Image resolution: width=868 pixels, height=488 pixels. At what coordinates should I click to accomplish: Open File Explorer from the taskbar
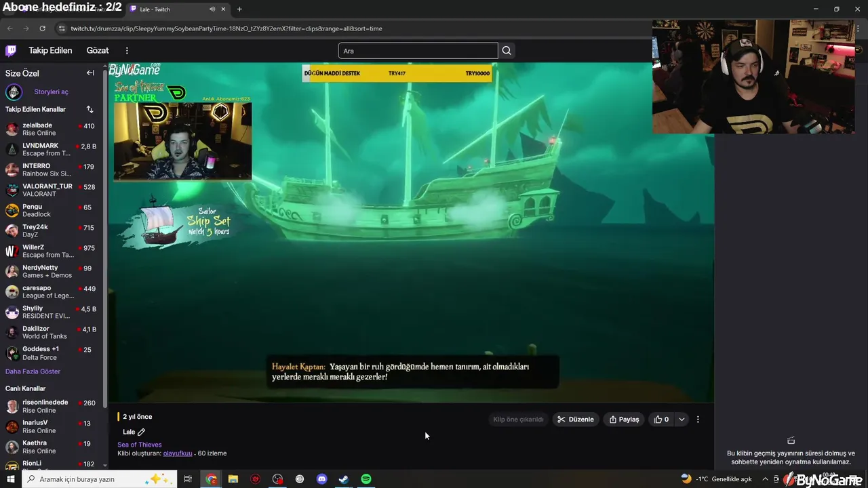[x=233, y=479]
